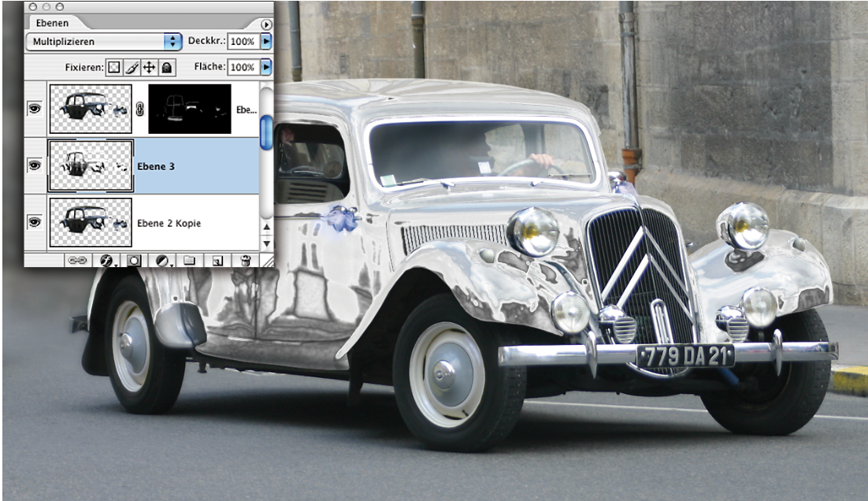Click the new layer icon
This screenshot has width=868, height=501.
217,260
